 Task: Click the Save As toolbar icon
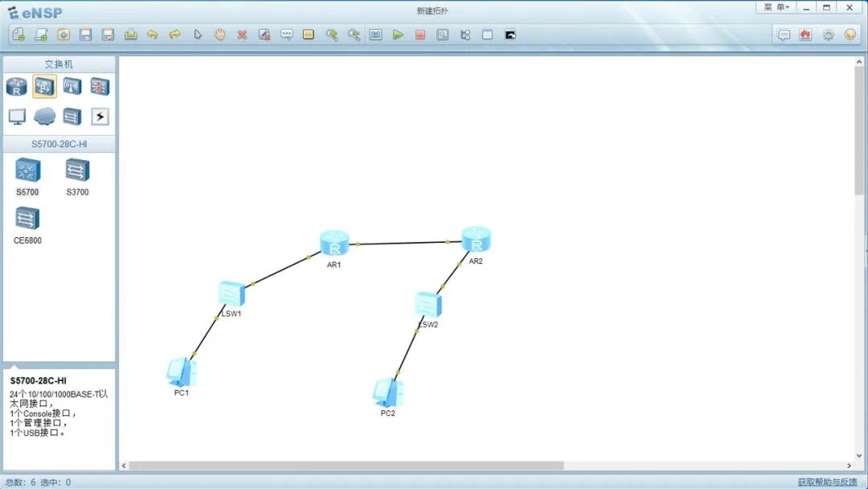coord(108,35)
